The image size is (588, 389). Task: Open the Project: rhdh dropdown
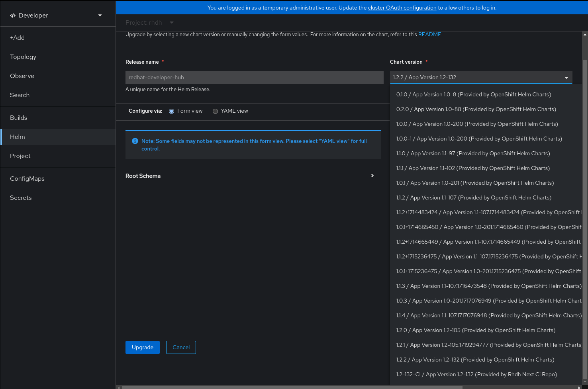click(x=149, y=23)
